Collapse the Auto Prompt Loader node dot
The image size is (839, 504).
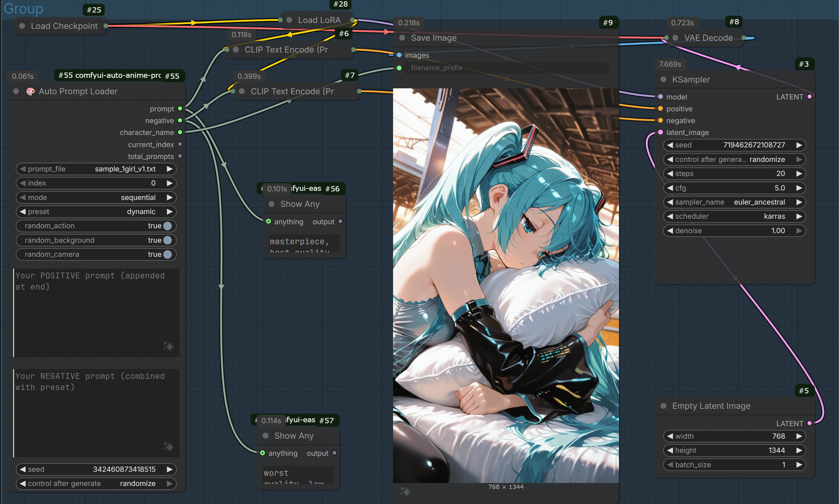point(16,91)
